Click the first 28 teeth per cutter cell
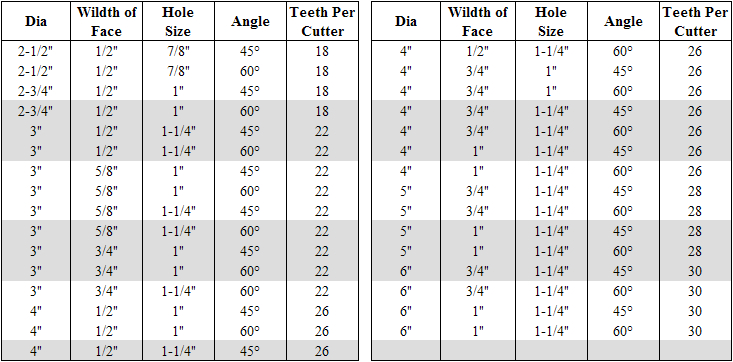Screen dimensions: 733x362 coord(696,191)
